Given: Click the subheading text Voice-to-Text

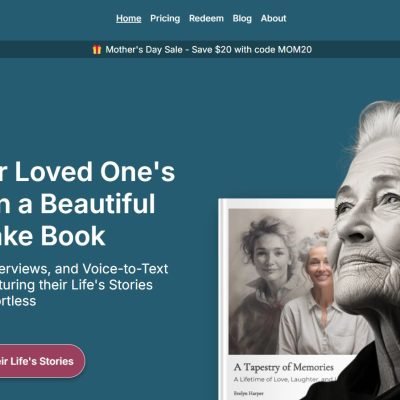Looking at the screenshot, I should 125,269.
